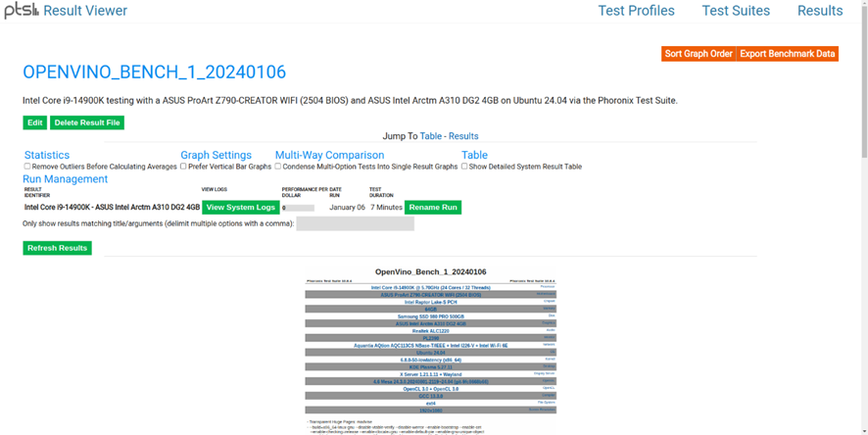The image size is (868, 435).
Task: Click Export Benchmark Data button
Action: tap(788, 54)
